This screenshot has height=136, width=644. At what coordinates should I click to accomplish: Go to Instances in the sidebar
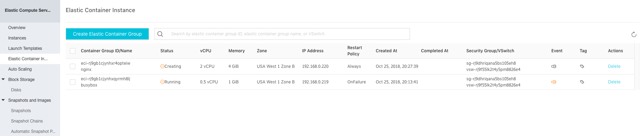[17, 38]
